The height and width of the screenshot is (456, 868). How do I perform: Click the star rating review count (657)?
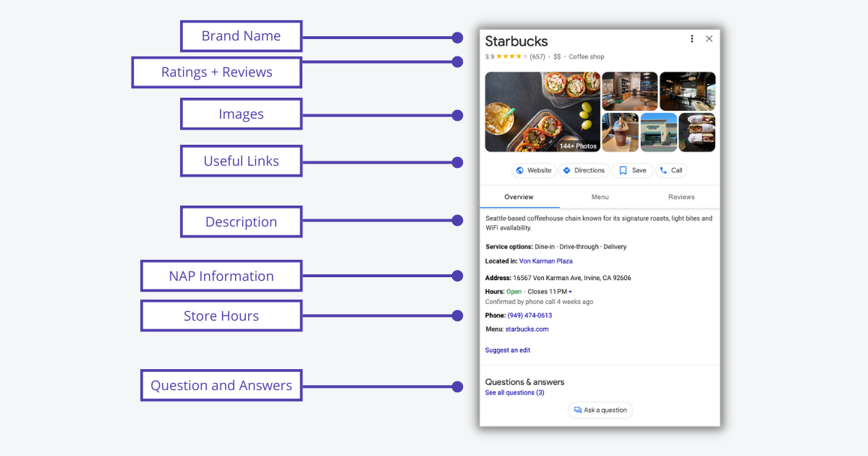(537, 57)
